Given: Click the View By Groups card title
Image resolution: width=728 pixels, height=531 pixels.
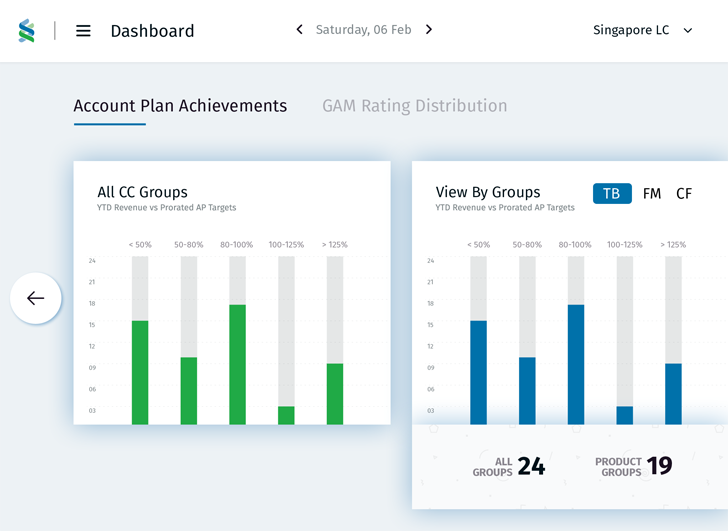Looking at the screenshot, I should (488, 192).
